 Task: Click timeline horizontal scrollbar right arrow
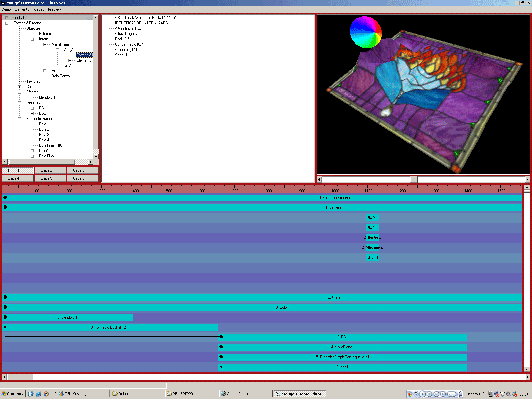(527, 377)
